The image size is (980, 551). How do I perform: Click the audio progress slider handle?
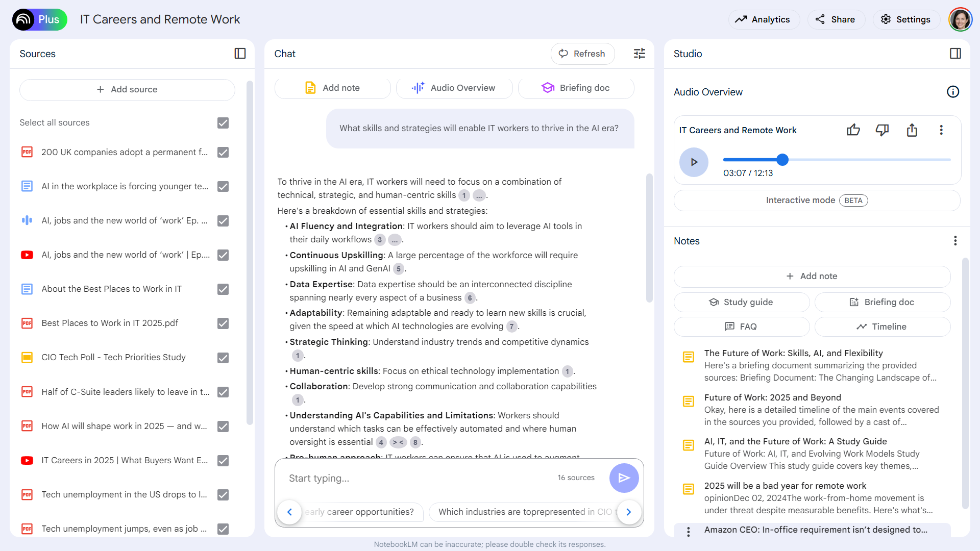pos(782,160)
